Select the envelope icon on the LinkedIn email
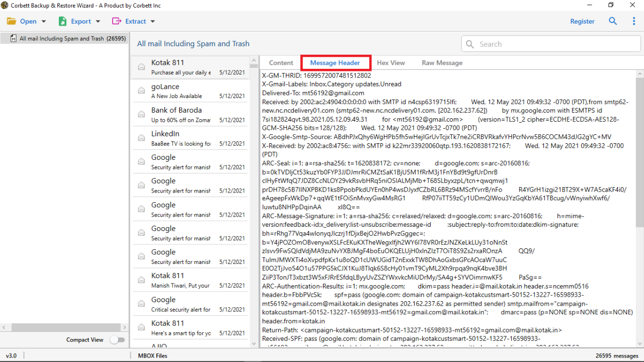Viewport: 644px width, 362px height. pyautogui.click(x=141, y=137)
